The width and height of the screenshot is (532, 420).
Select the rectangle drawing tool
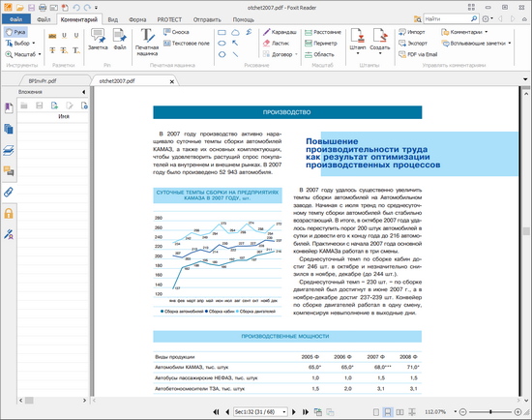click(x=222, y=33)
